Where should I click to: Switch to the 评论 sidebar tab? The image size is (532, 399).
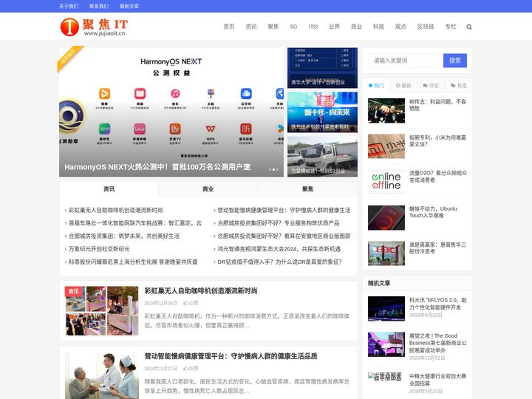pos(431,86)
